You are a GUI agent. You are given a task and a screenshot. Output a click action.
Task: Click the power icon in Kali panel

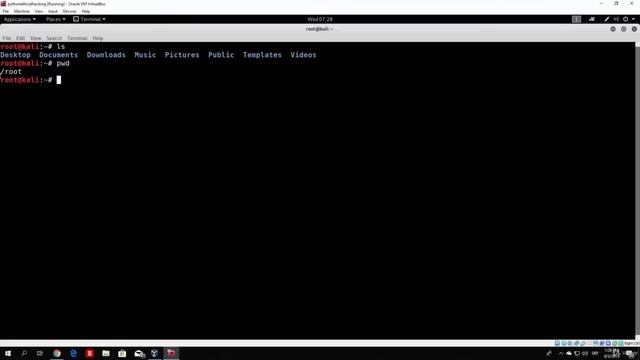coord(625,19)
